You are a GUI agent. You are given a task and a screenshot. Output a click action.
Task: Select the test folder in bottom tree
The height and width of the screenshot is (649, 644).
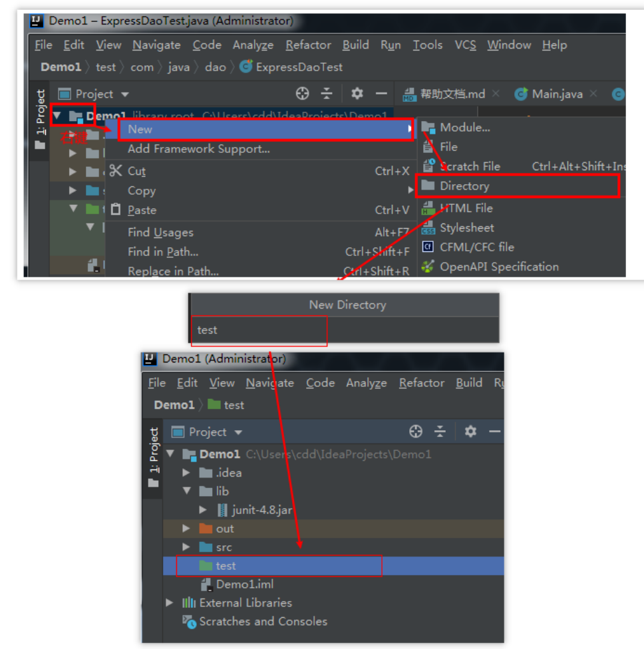pos(333,566)
